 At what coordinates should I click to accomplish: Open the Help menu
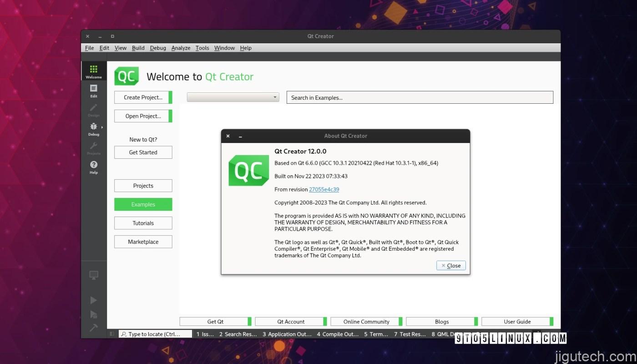[x=246, y=48]
